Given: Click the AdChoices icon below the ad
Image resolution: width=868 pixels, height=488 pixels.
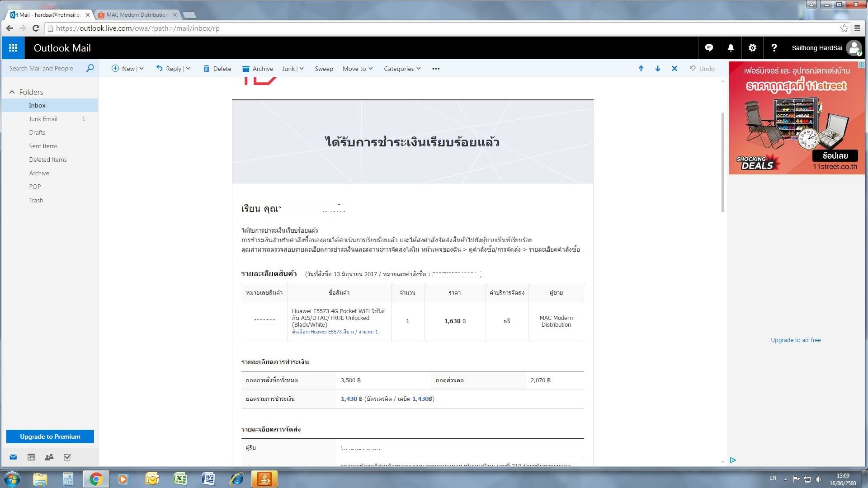Looking at the screenshot, I should pyautogui.click(x=733, y=460).
